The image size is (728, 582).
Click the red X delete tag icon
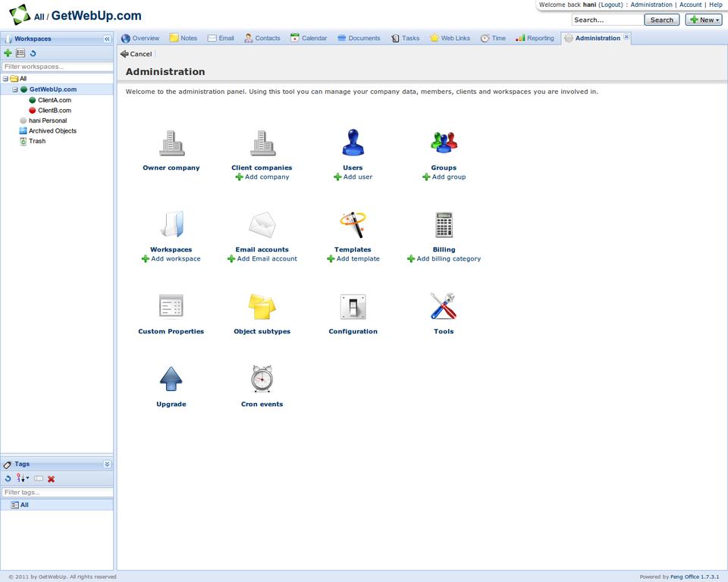pos(52,479)
